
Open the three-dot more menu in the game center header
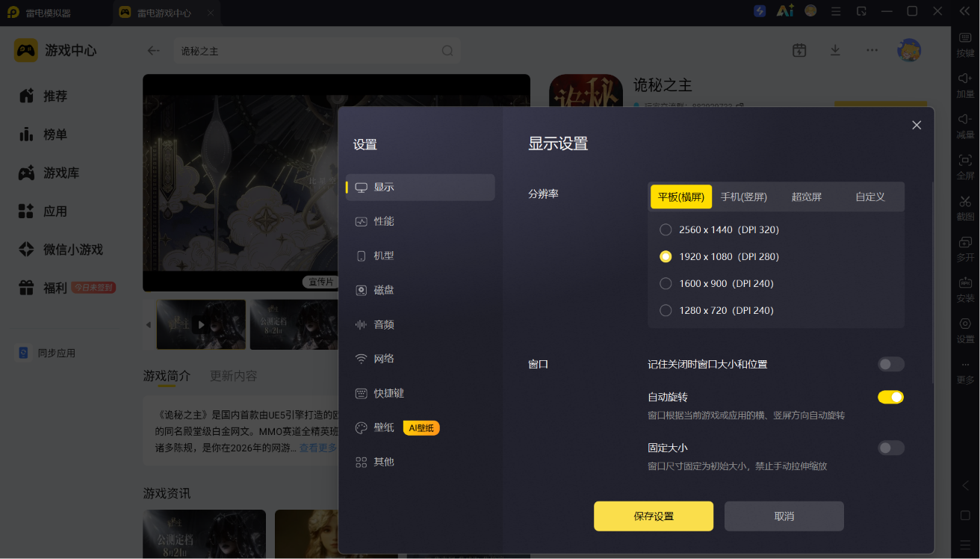coord(872,50)
